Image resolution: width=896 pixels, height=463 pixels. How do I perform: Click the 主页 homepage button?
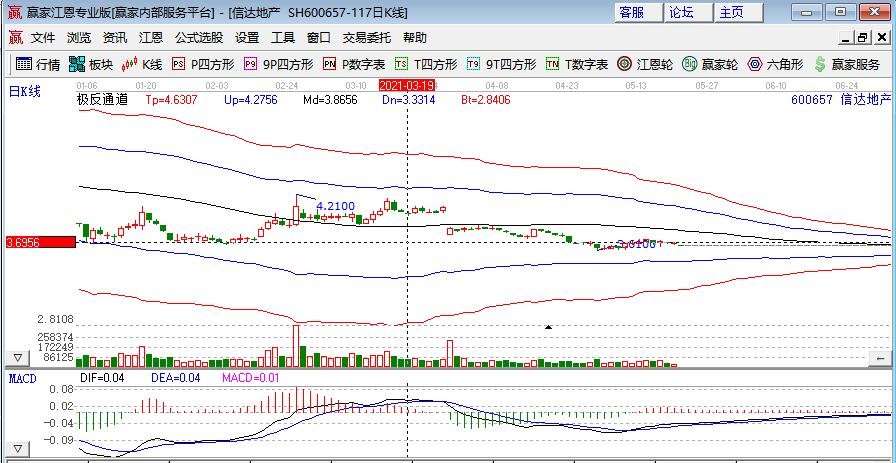pos(739,12)
